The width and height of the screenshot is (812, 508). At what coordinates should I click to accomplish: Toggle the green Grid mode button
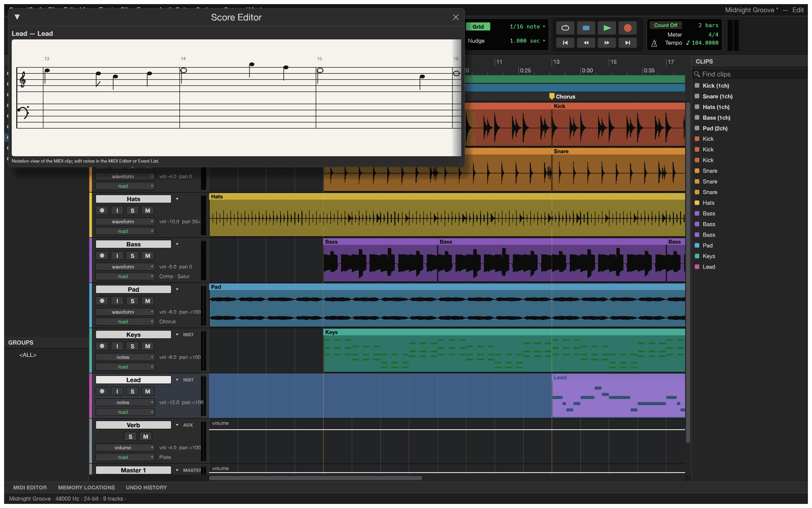click(x=478, y=26)
